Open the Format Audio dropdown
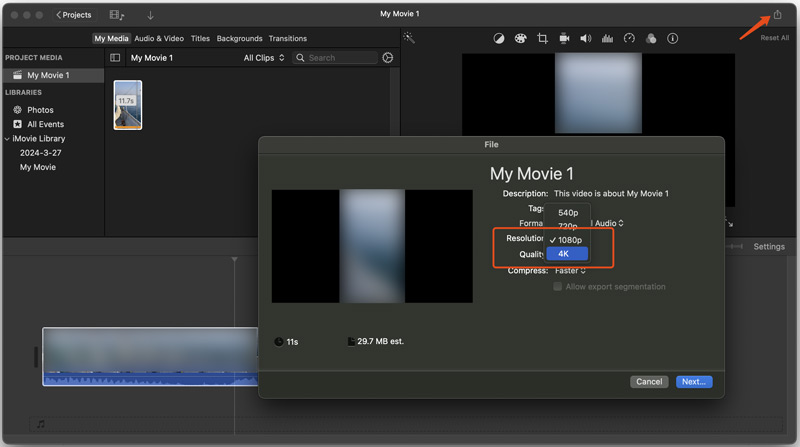800x447 pixels. click(x=609, y=224)
